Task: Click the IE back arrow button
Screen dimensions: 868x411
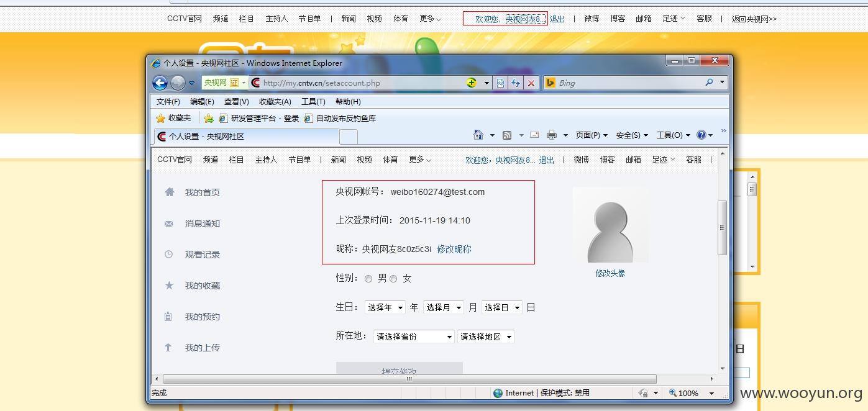Action: [x=160, y=83]
